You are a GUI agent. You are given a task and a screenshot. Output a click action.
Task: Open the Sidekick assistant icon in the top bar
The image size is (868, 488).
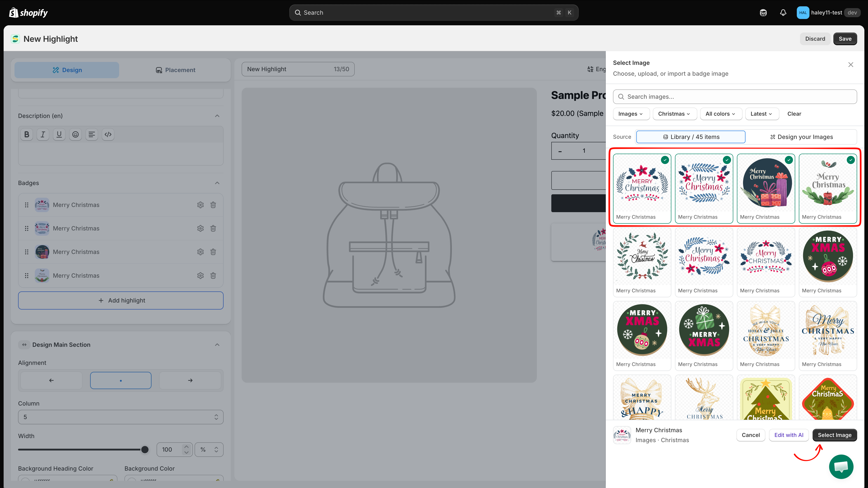coord(763,13)
